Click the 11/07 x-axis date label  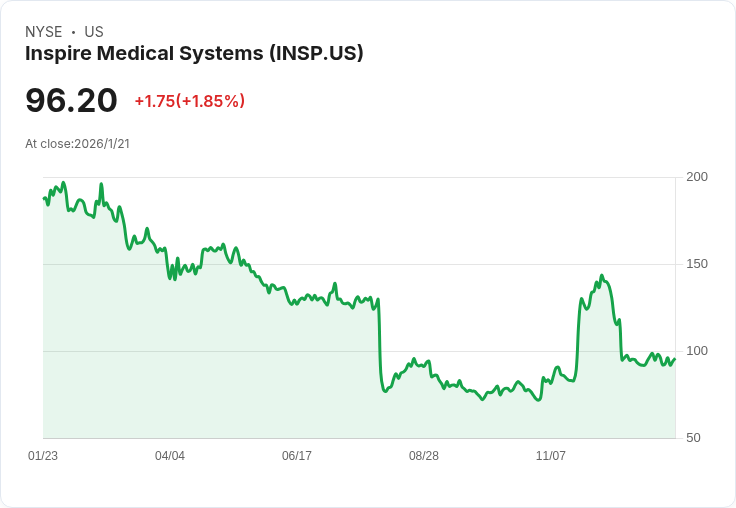coord(551,456)
